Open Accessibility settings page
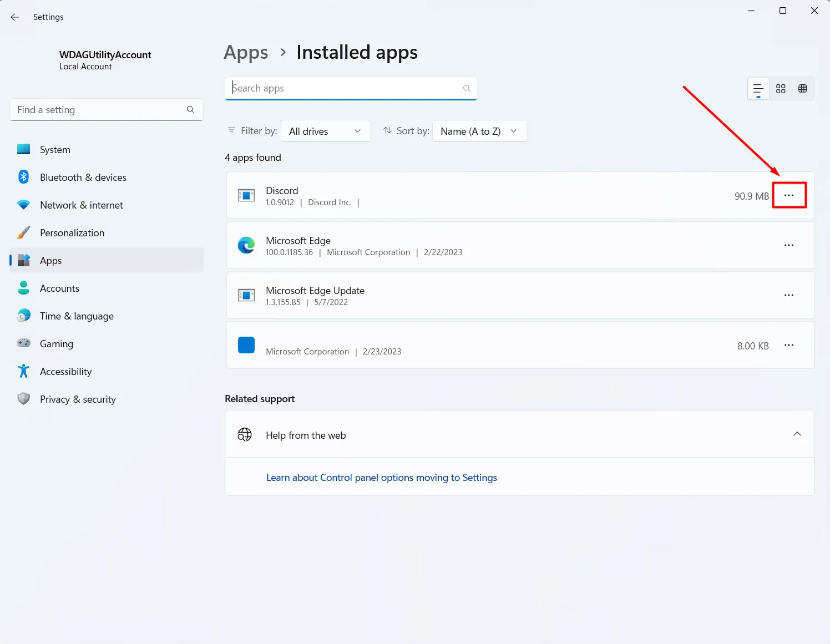The width and height of the screenshot is (830, 644). pos(65,372)
